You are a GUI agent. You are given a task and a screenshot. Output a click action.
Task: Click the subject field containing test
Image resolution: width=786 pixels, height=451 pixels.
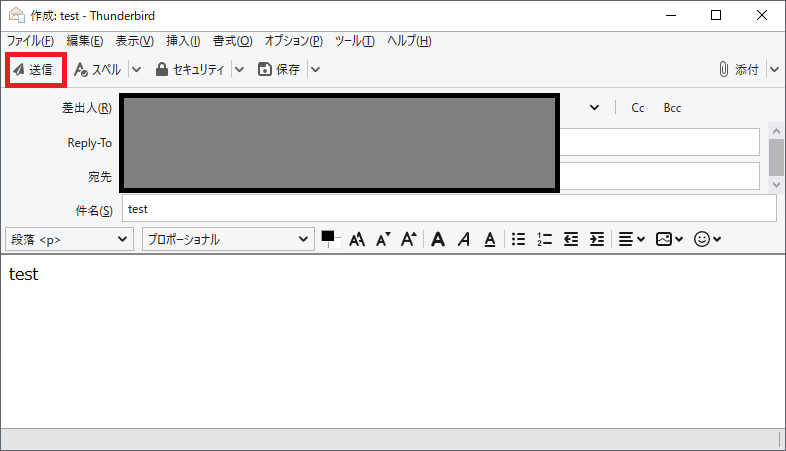[449, 208]
